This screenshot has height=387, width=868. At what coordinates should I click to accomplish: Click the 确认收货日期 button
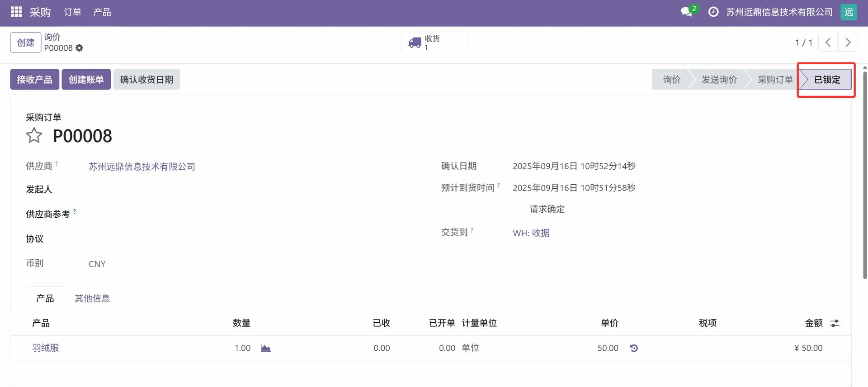click(x=146, y=80)
